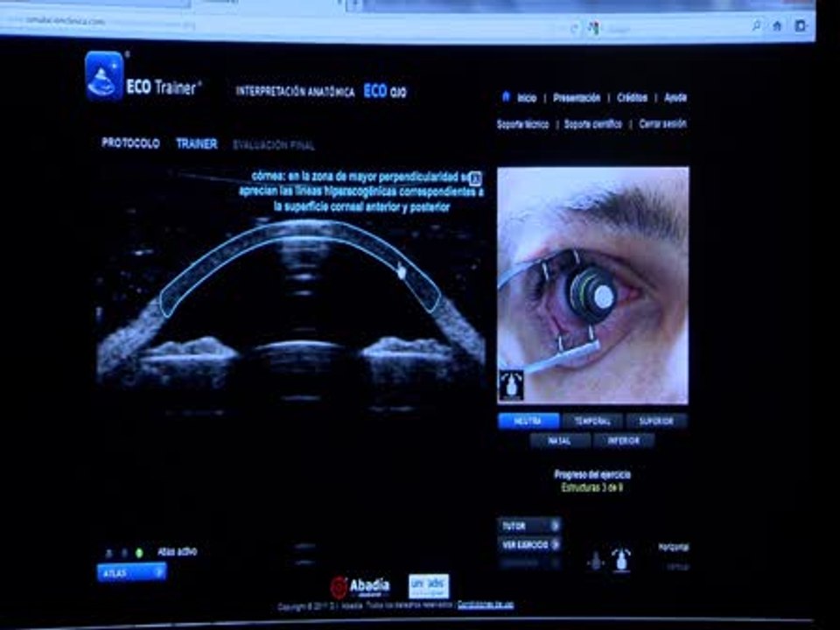Close the cornea description tooltip
Screen dimensions: 840x630
pyautogui.click(x=475, y=178)
